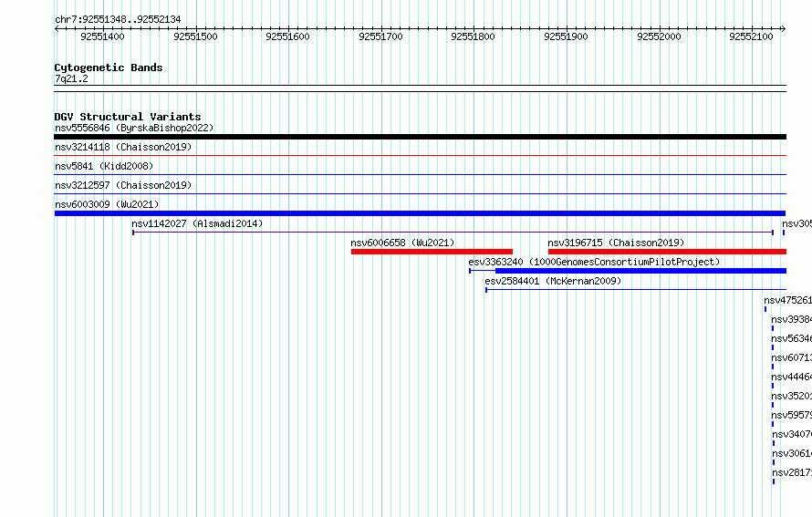Click ruler tick label 92551700

[x=380, y=36]
